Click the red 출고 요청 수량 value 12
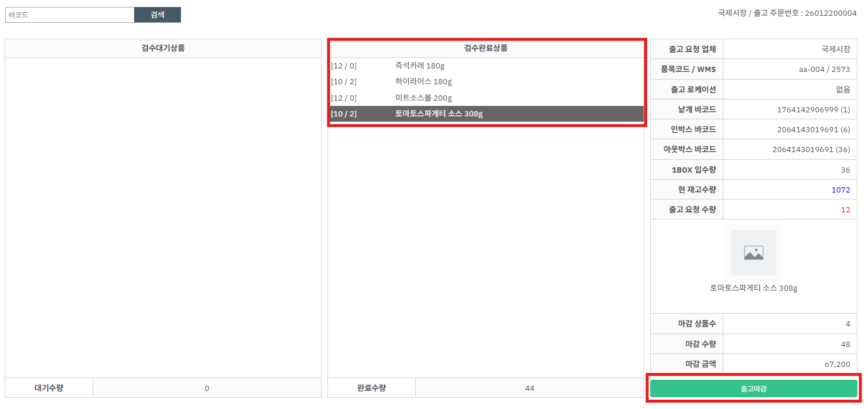868x409 pixels. pyautogui.click(x=845, y=209)
